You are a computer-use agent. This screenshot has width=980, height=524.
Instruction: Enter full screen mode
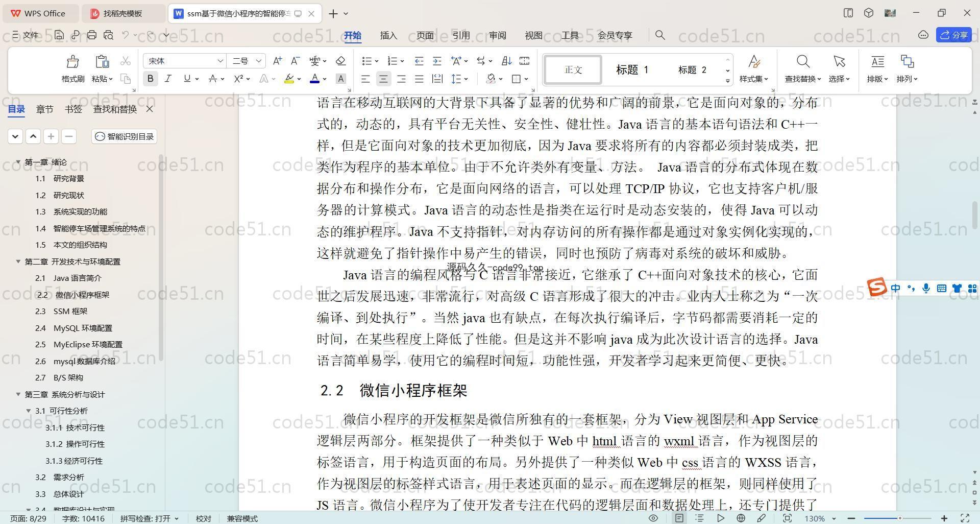(965, 518)
